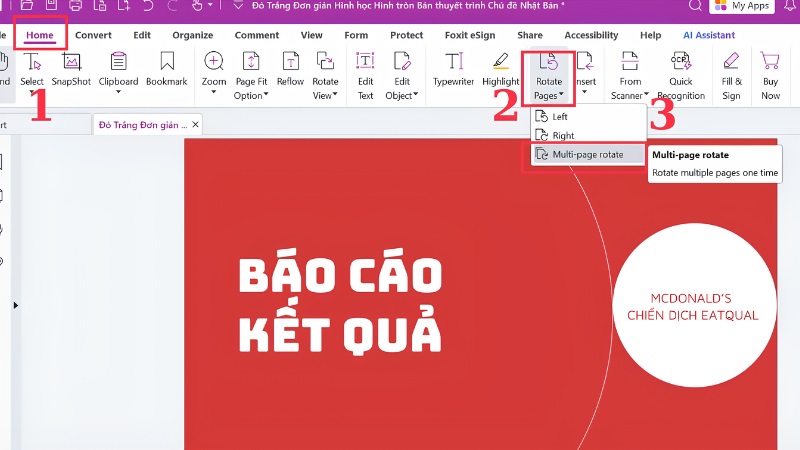Select the Typewriter tool
The width and height of the screenshot is (800, 450).
click(x=454, y=69)
